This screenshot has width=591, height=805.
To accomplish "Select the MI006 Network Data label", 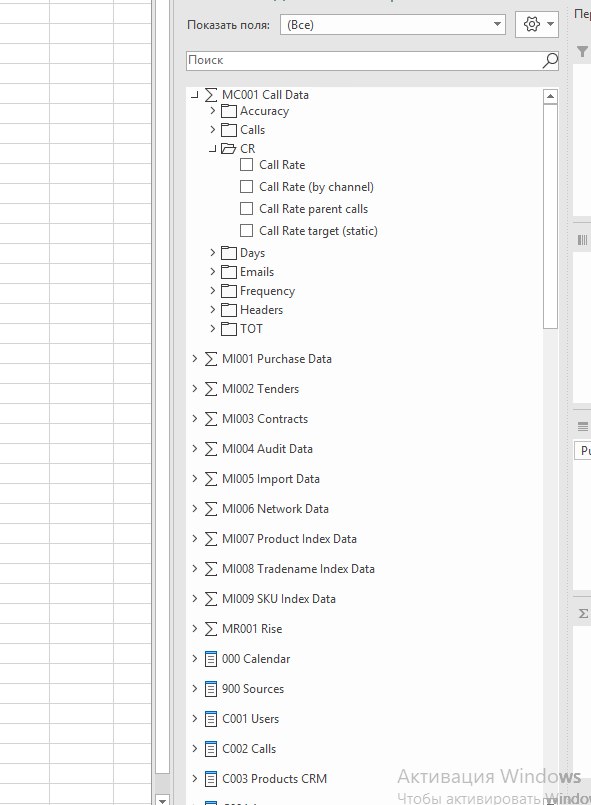I will pyautogui.click(x=275, y=509).
